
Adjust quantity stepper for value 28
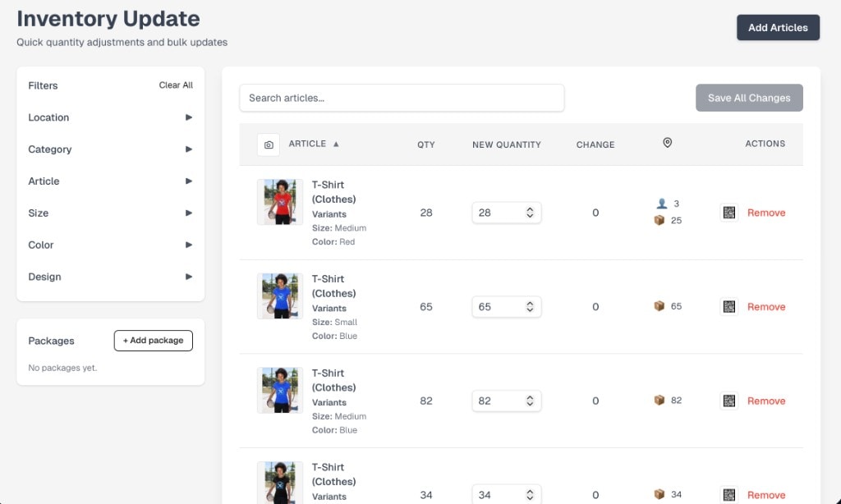coord(530,213)
